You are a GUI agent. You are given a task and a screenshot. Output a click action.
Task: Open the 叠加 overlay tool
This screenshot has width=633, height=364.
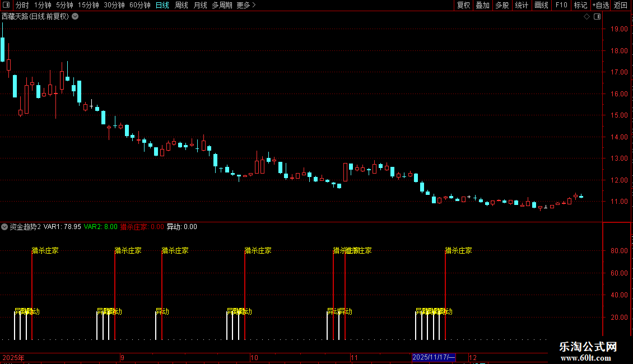[x=482, y=5]
